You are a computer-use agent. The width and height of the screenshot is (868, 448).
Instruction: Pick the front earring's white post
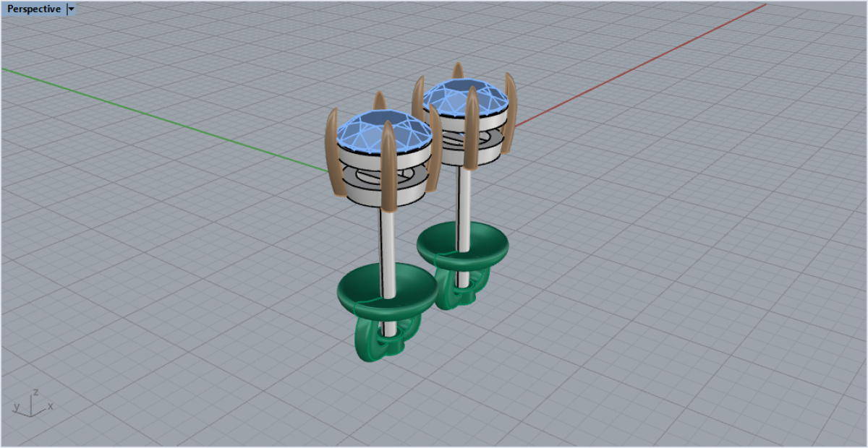(388, 246)
